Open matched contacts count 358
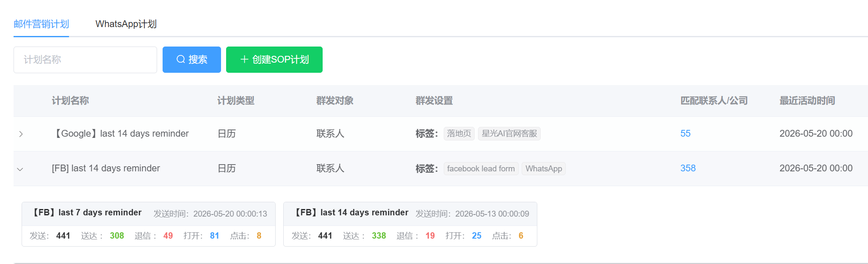Viewport: 868px width, 264px height. (x=688, y=168)
